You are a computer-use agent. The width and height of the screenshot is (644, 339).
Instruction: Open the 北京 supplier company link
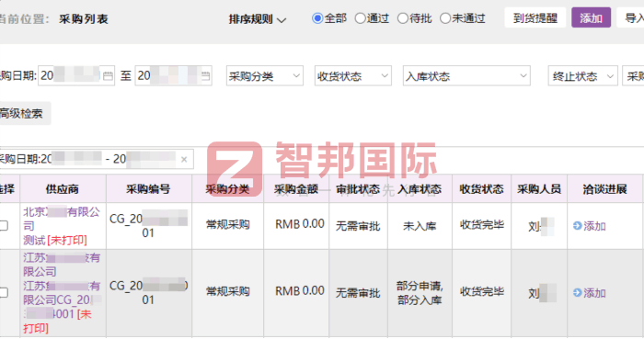(62, 219)
